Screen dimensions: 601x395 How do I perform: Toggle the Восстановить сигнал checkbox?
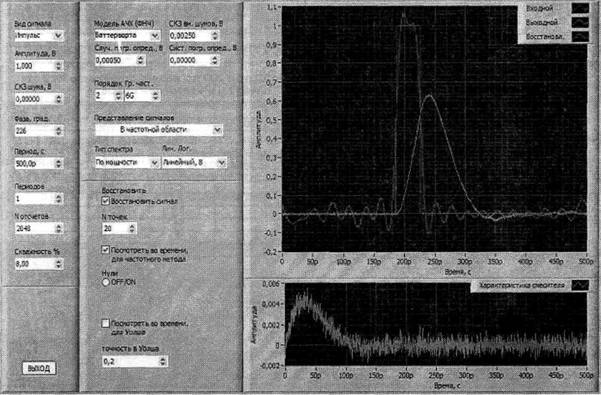pyautogui.click(x=105, y=201)
